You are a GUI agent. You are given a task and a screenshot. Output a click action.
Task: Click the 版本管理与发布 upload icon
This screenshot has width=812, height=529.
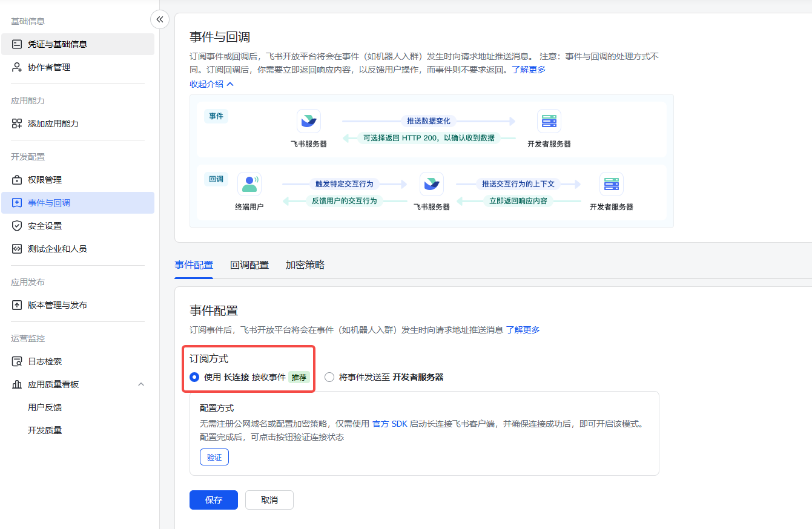(17, 305)
